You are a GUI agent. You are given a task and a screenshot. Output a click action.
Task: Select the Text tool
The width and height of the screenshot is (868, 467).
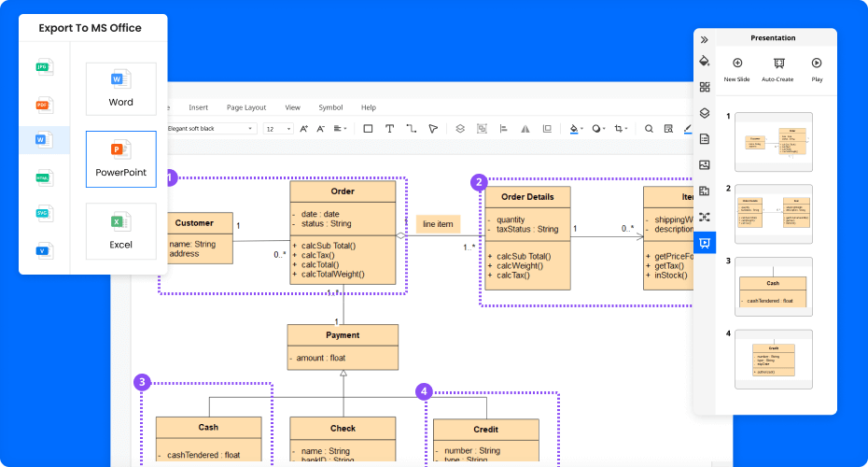390,129
